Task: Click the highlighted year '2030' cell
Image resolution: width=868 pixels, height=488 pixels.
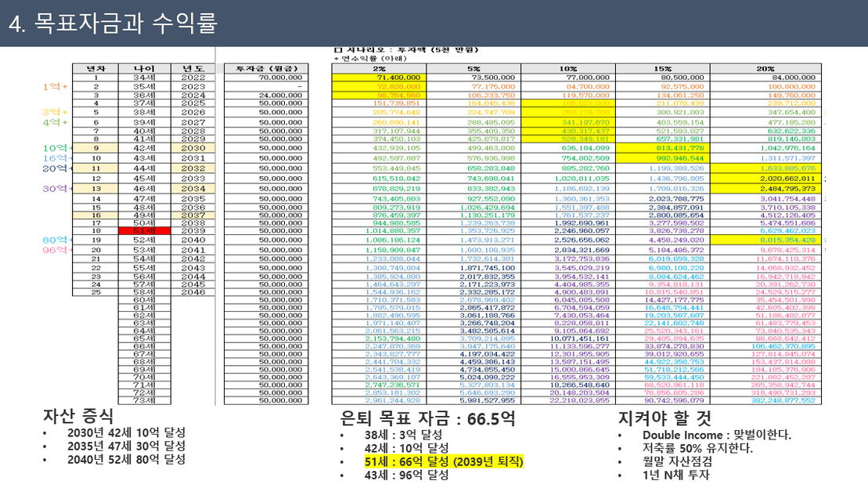Action: (193, 148)
